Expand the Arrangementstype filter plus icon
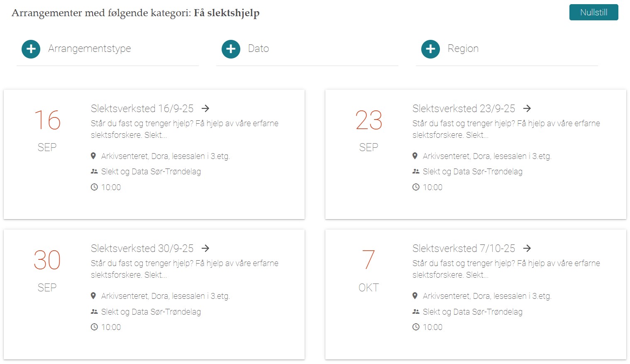This screenshot has height=364, width=630. 31,49
